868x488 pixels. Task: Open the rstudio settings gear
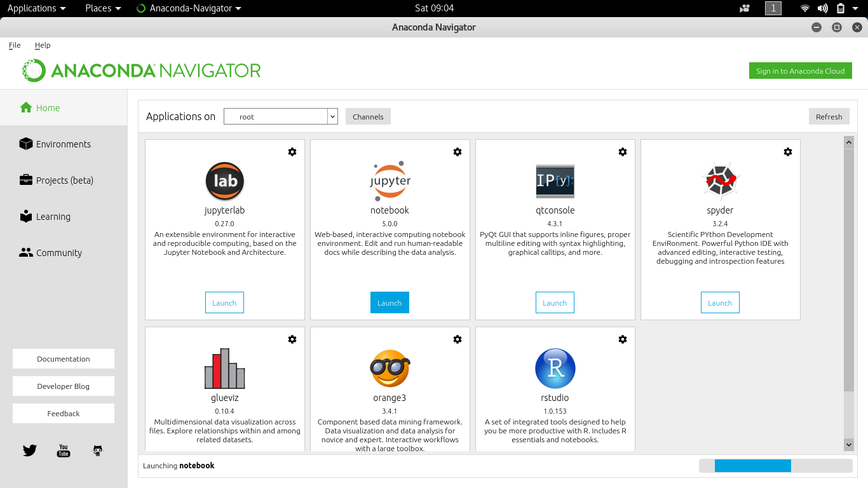[x=623, y=339]
